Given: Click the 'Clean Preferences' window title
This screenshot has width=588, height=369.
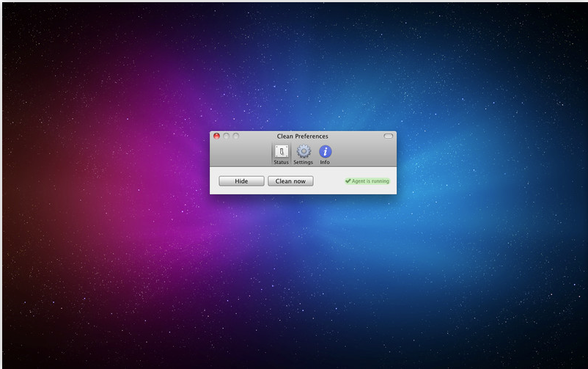Looking at the screenshot, I should click(x=303, y=136).
